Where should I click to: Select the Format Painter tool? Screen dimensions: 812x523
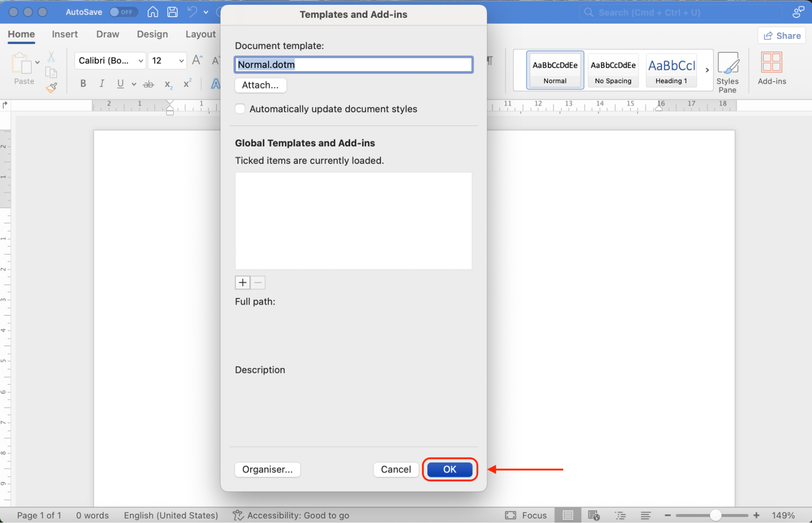52,87
